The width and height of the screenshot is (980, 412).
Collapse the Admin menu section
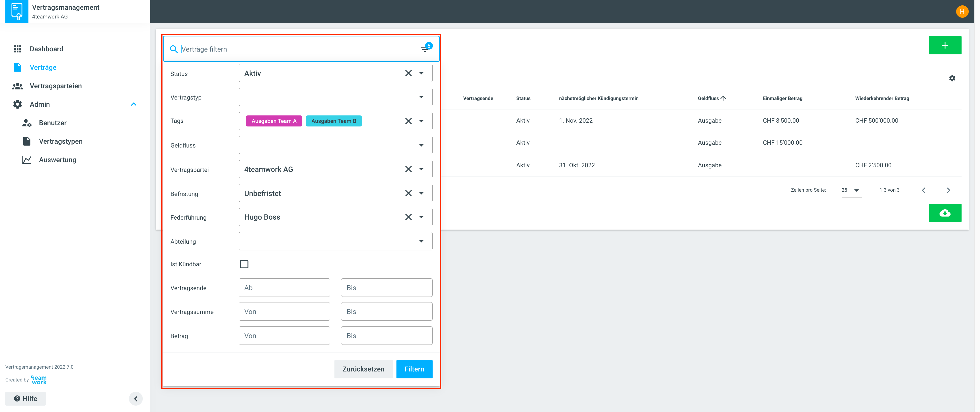coord(134,104)
